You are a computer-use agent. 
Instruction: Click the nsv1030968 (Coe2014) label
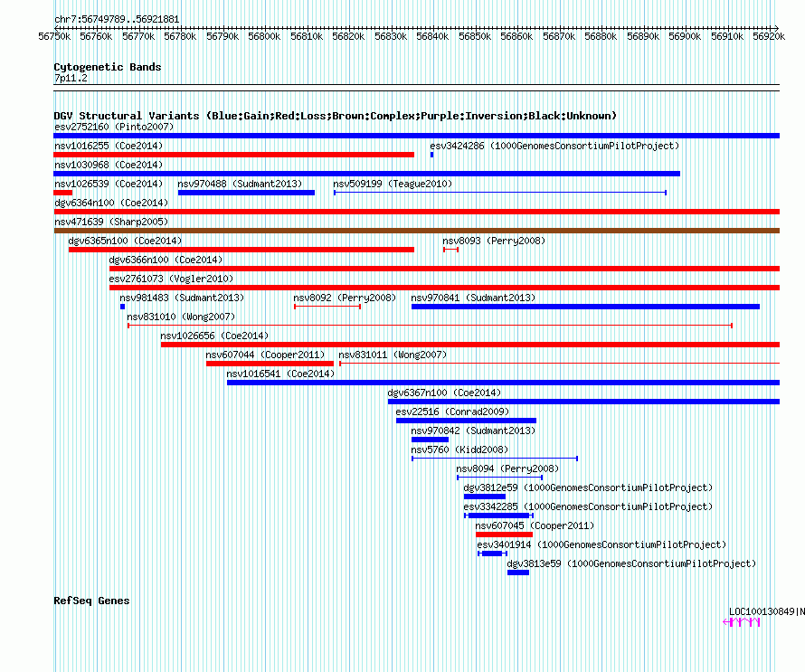(x=109, y=165)
